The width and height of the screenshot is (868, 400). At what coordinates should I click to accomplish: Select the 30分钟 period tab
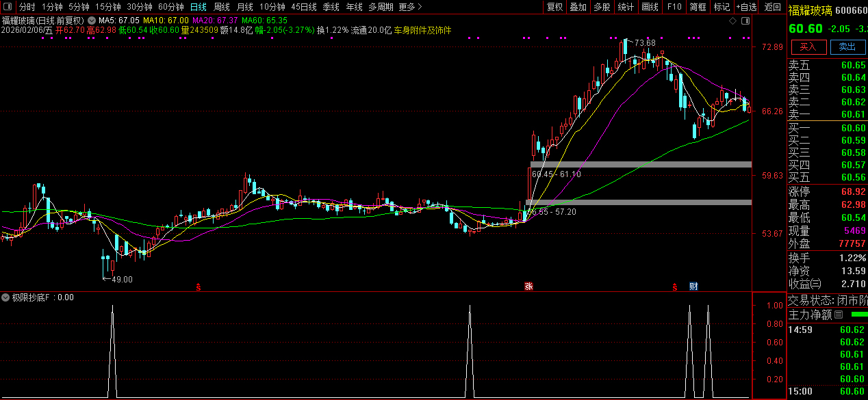pos(140,7)
